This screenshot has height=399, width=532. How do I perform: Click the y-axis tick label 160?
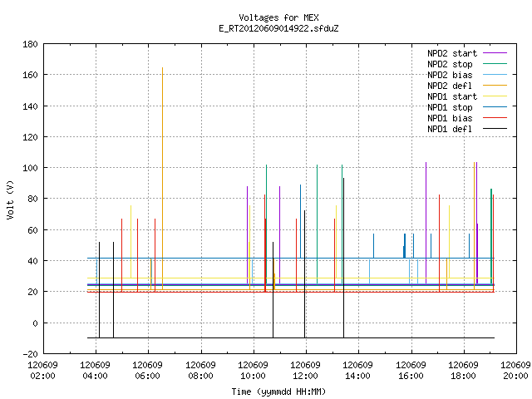(x=30, y=75)
